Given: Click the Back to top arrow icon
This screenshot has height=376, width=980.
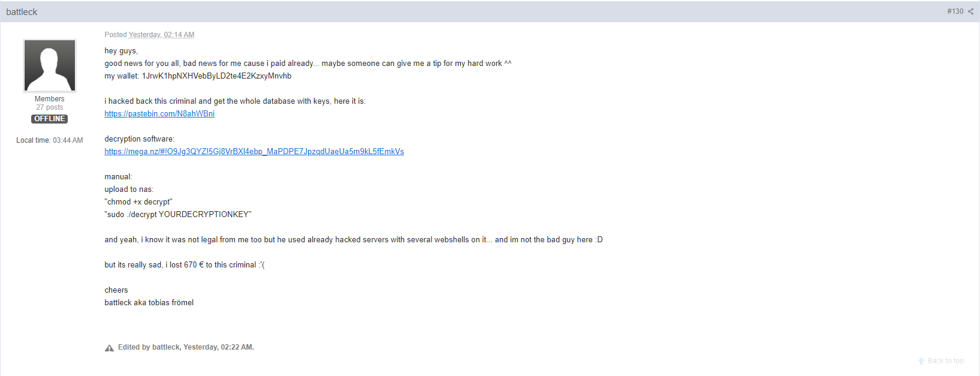Looking at the screenshot, I should pos(921,361).
